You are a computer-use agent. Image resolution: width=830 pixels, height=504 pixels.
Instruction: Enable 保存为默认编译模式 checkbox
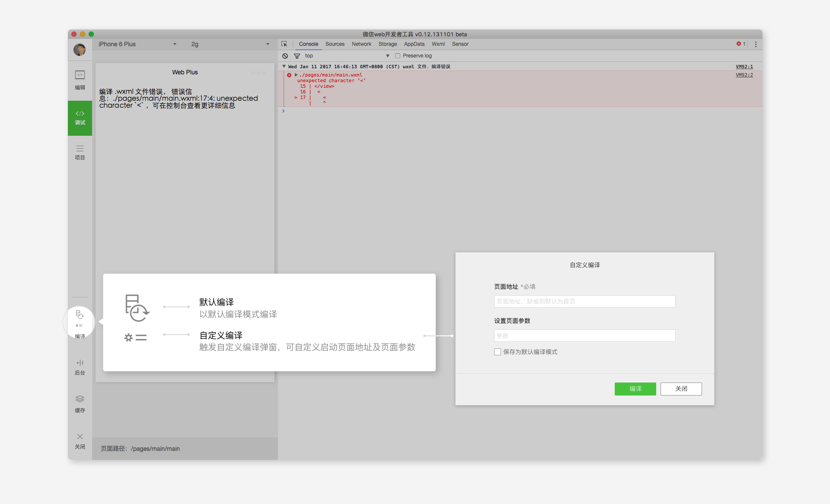point(496,352)
